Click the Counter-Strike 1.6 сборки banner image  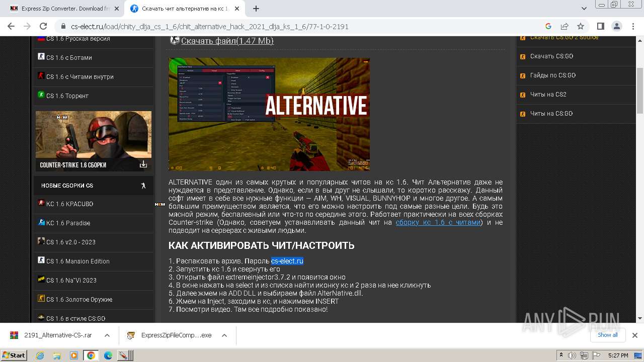coord(94,141)
